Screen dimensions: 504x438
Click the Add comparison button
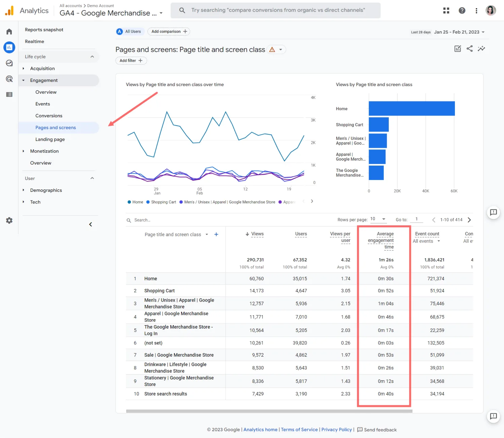tap(169, 32)
